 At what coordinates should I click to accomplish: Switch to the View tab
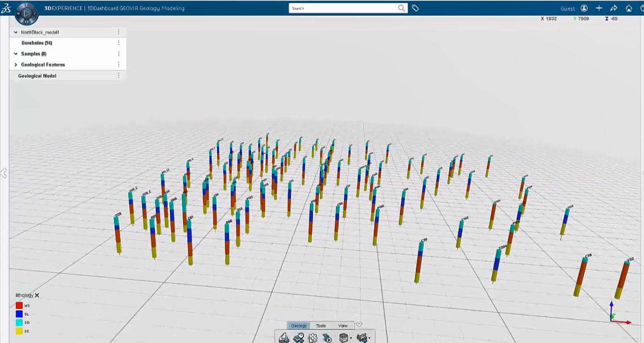[x=343, y=326]
